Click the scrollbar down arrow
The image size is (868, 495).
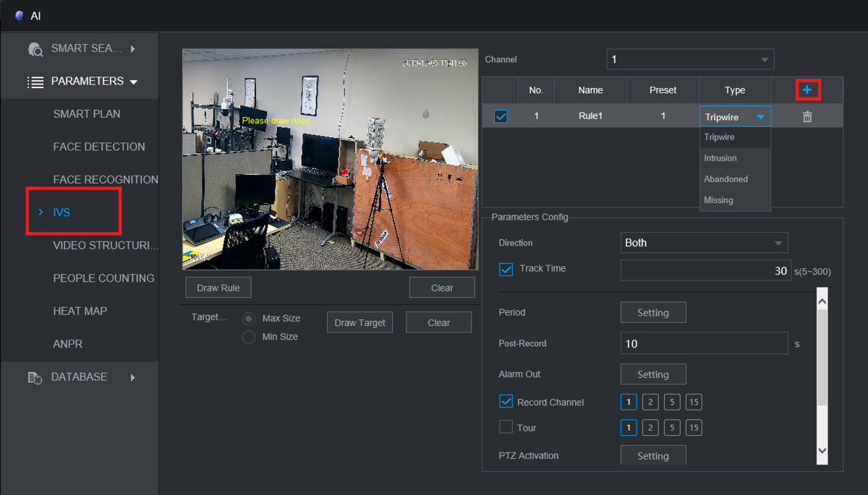pyautogui.click(x=822, y=449)
